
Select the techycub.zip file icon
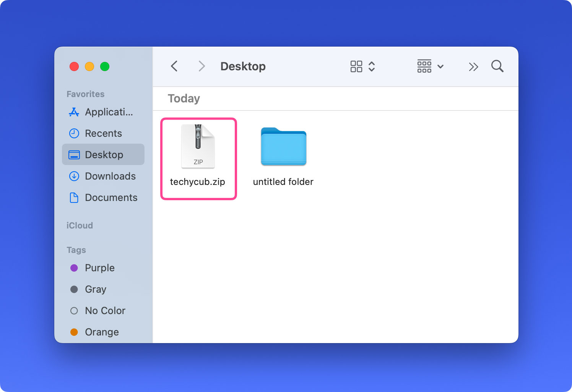(198, 147)
